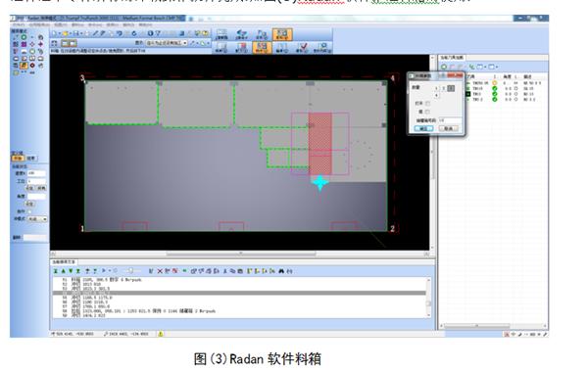Click the confirm button in the small dialog

(x=423, y=128)
